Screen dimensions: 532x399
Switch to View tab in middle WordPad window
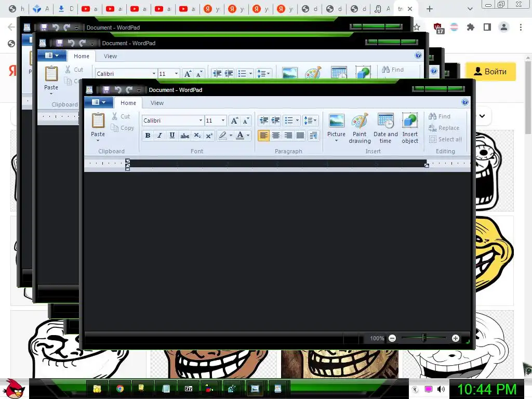pyautogui.click(x=110, y=56)
